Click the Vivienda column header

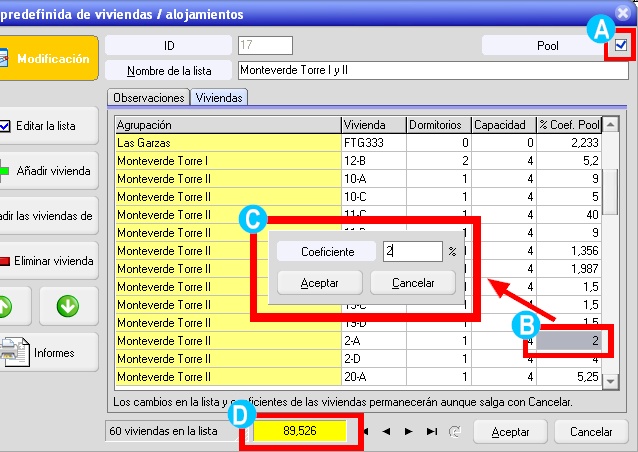pos(374,125)
